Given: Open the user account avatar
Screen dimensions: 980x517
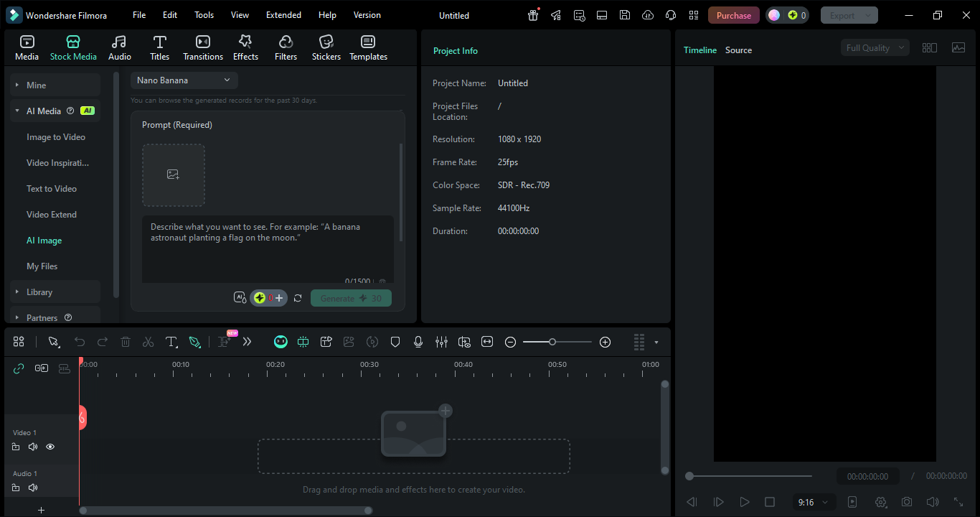Looking at the screenshot, I should click(774, 15).
